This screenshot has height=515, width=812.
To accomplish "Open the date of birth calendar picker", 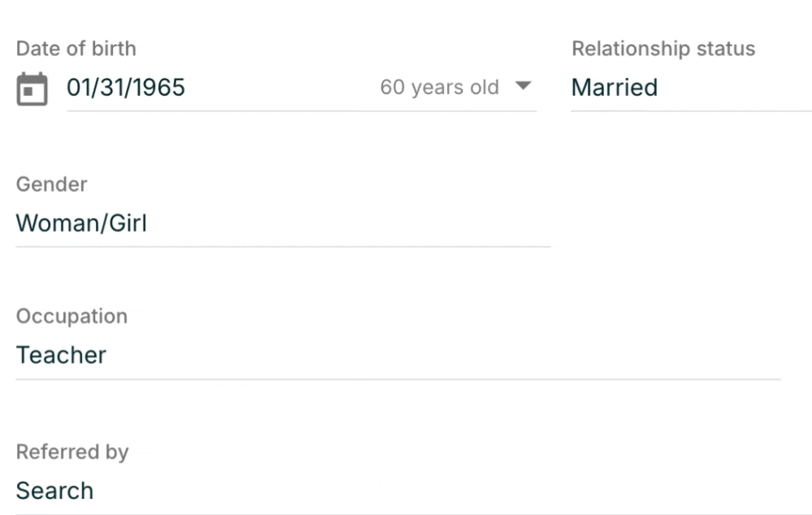I will (x=32, y=89).
